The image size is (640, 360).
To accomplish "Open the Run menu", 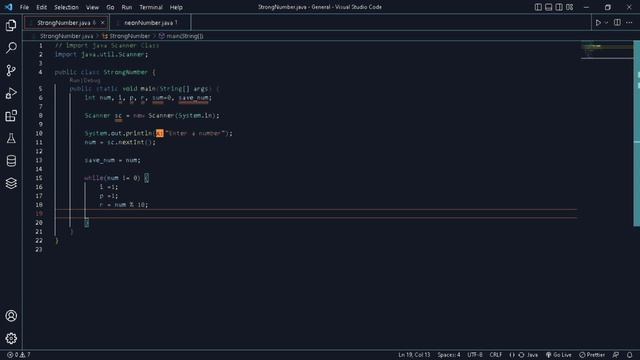I will [127, 7].
